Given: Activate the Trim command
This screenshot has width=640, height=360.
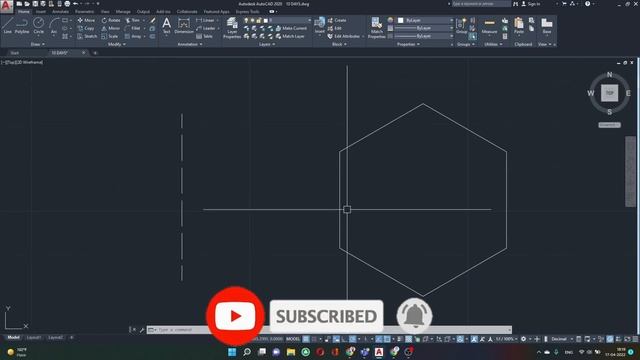Looking at the screenshot, I should click(x=133, y=20).
